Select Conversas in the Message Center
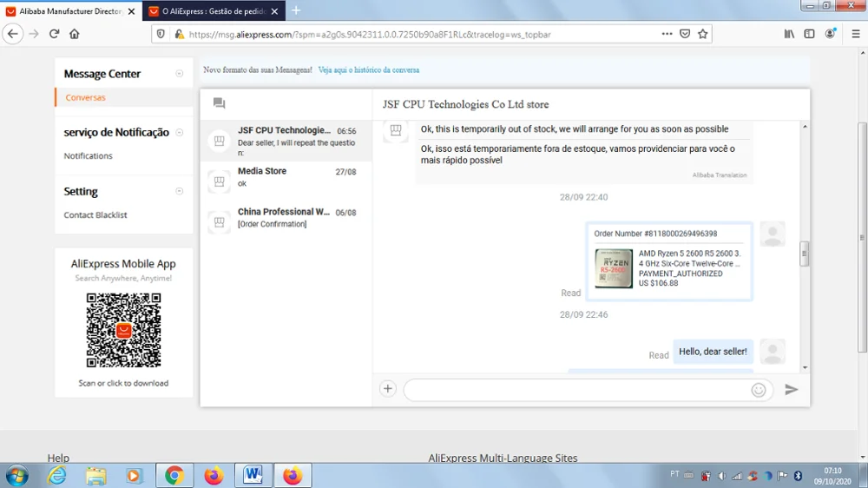The height and width of the screenshot is (488, 868). pyautogui.click(x=85, y=97)
